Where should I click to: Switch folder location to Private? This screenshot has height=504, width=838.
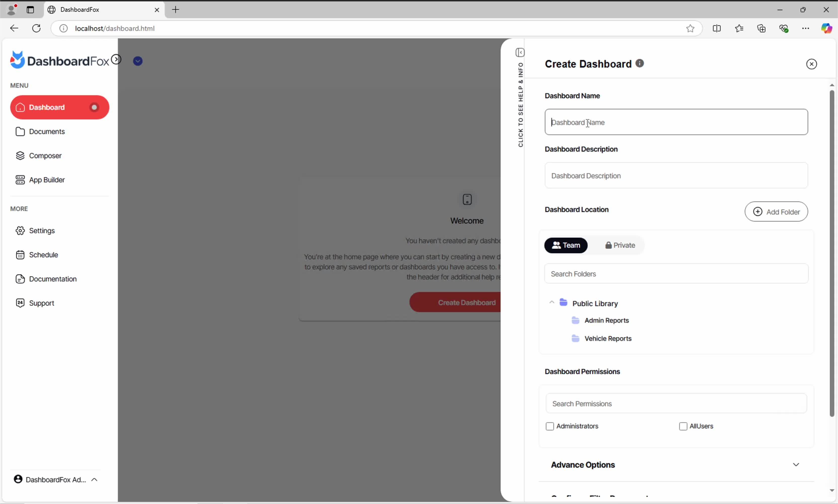pos(620,245)
